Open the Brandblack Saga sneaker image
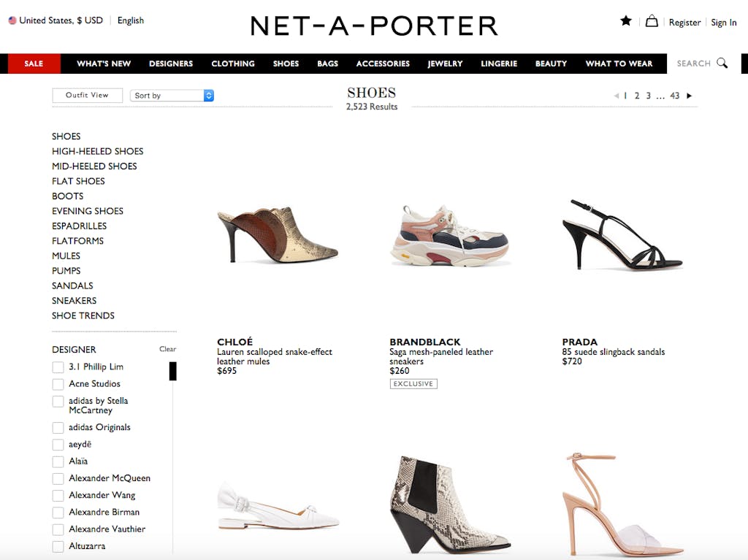 click(450, 234)
